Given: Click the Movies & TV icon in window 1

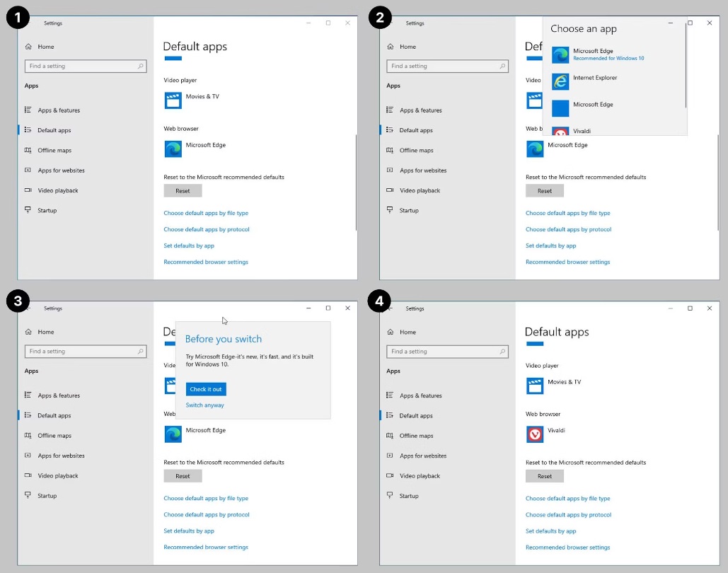Looking at the screenshot, I should 173,100.
